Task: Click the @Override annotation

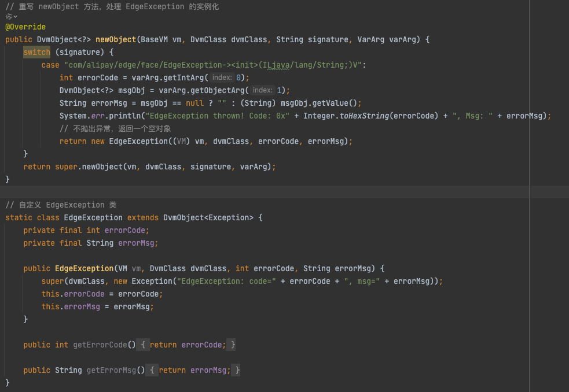Action: point(25,27)
